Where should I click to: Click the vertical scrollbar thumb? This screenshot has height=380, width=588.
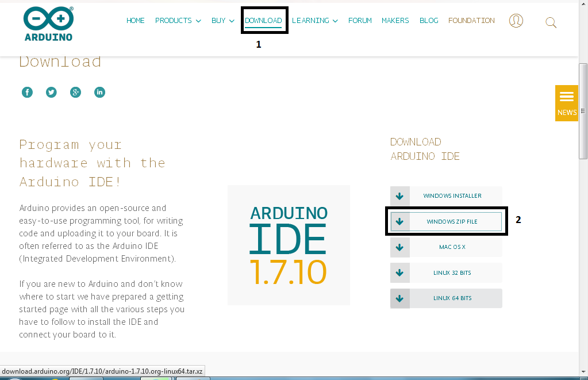583,111
